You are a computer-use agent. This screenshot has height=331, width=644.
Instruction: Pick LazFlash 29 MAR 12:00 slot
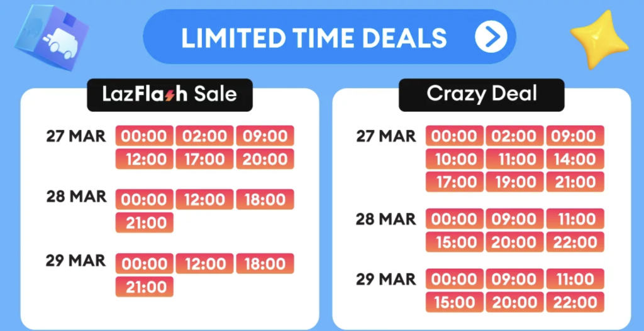(204, 264)
